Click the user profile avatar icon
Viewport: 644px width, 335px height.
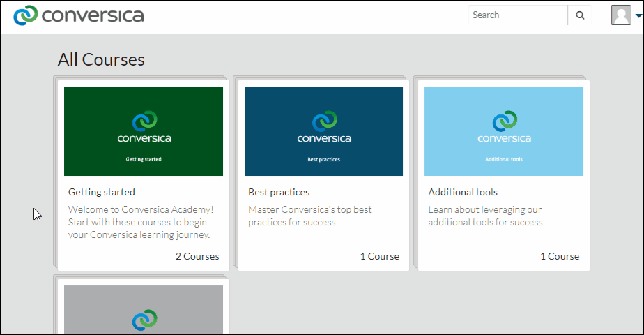(x=620, y=15)
